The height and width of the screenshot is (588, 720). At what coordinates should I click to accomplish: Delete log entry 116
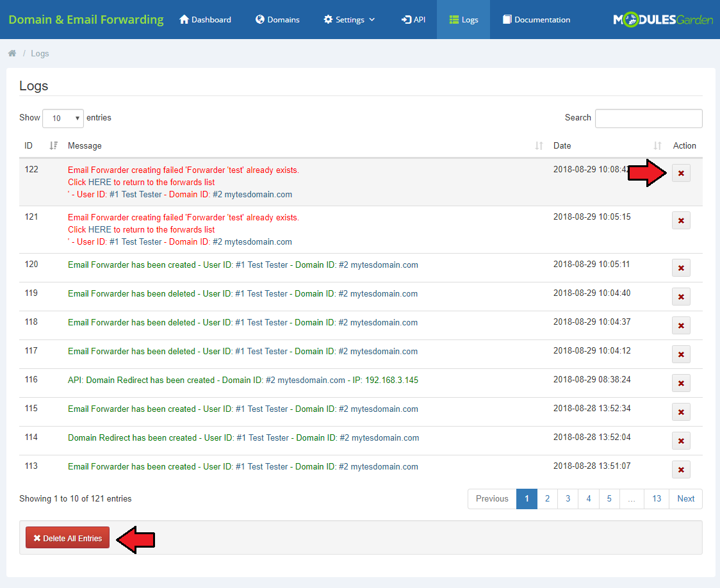[x=681, y=383]
